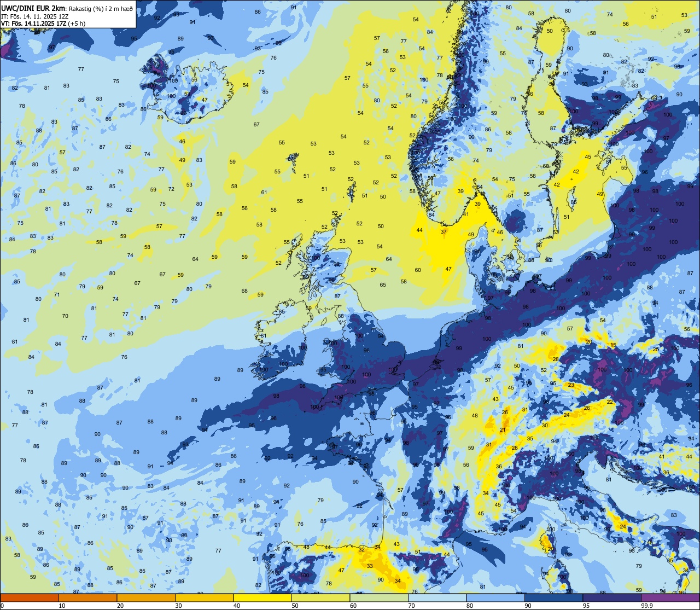Click the humidity value 22 on the map
Image resolution: width=700 pixels, height=610 pixels.
tap(610, 402)
